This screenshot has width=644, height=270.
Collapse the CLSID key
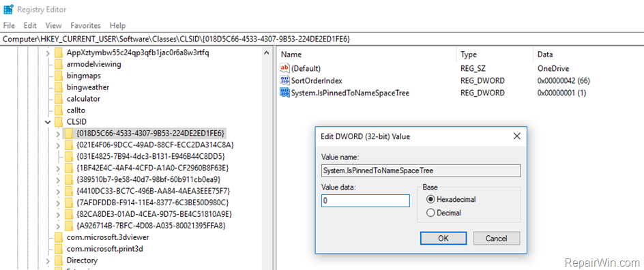[x=48, y=122]
